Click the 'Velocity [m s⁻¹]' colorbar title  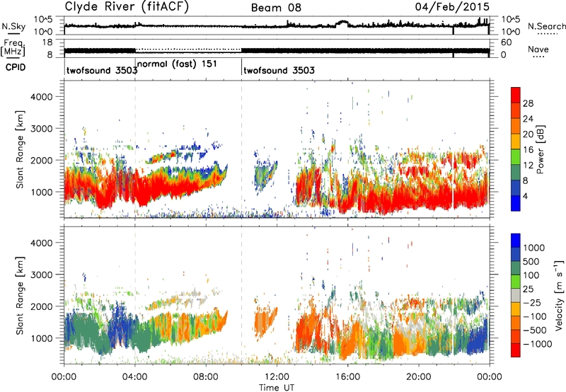(559, 295)
